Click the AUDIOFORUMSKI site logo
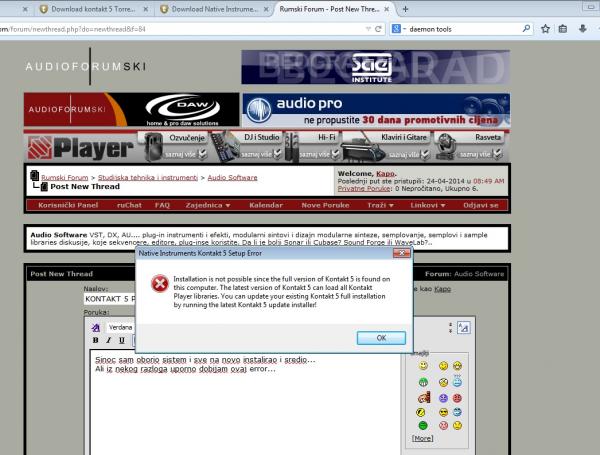The width and height of the screenshot is (600, 455). click(86, 67)
